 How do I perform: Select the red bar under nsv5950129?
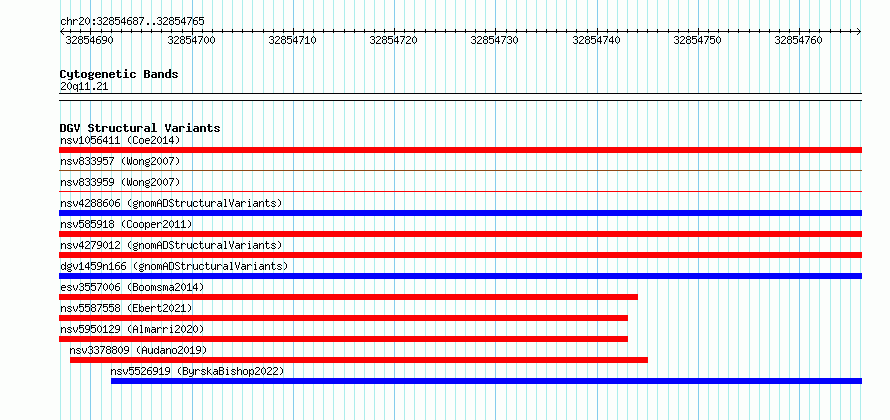click(x=343, y=339)
